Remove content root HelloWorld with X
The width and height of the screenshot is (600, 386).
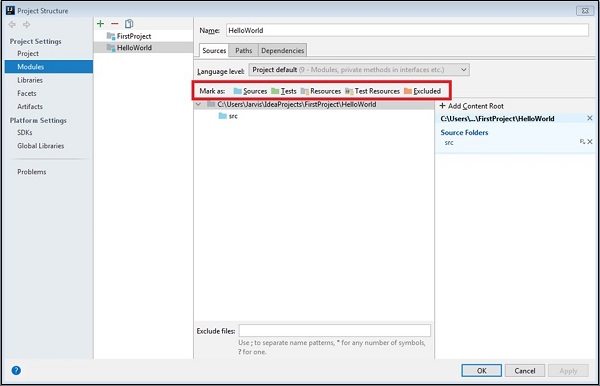point(590,118)
